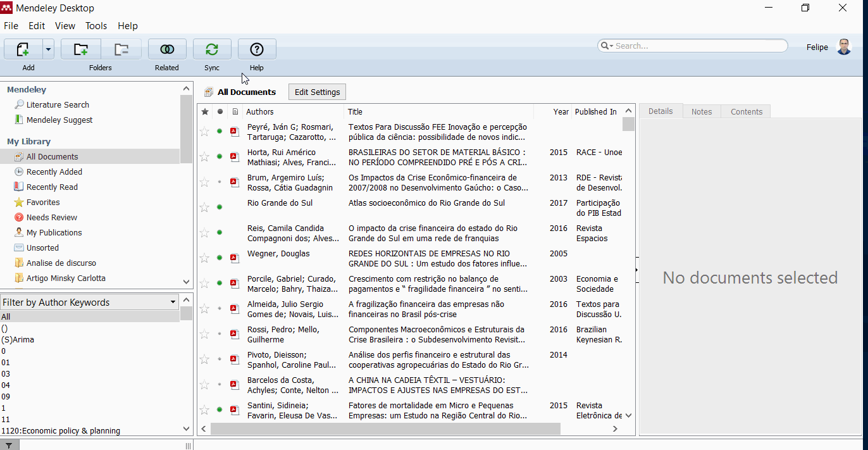This screenshot has height=450, width=868.
Task: Select Recently Read in My Library
Action: (x=52, y=187)
